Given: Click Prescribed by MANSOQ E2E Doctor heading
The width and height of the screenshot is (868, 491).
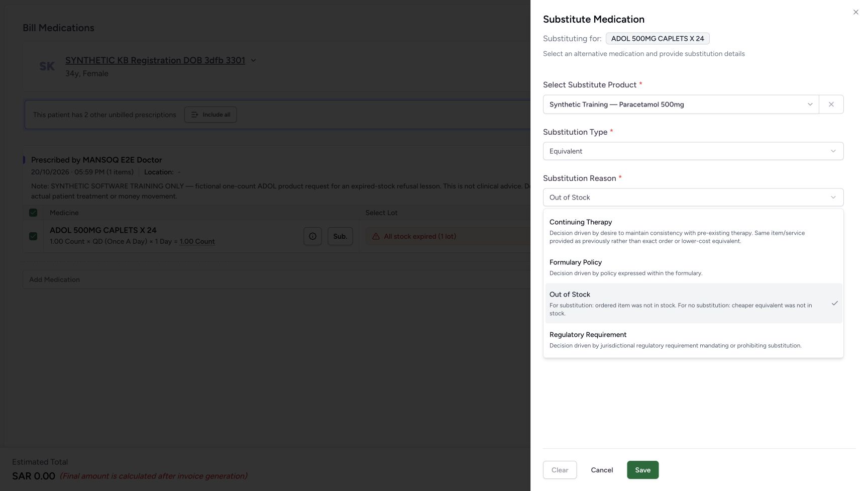Looking at the screenshot, I should [x=96, y=160].
